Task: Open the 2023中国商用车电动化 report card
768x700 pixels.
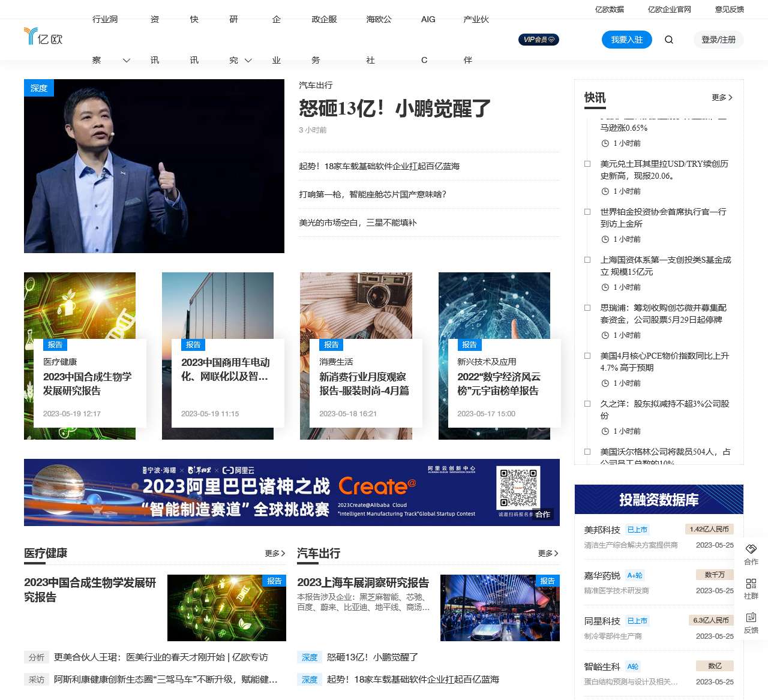Action: point(227,383)
